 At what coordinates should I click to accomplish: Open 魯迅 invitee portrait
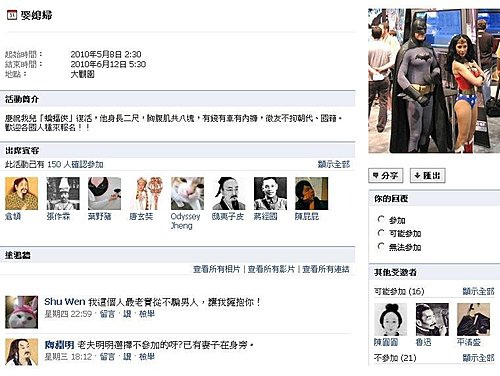click(x=432, y=319)
